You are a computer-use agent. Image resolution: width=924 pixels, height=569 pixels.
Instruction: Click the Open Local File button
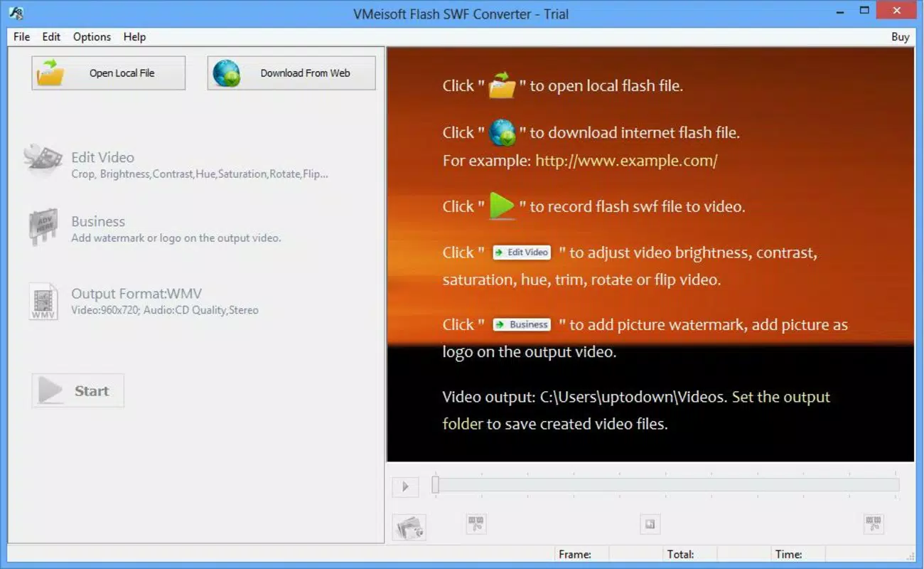coord(108,73)
